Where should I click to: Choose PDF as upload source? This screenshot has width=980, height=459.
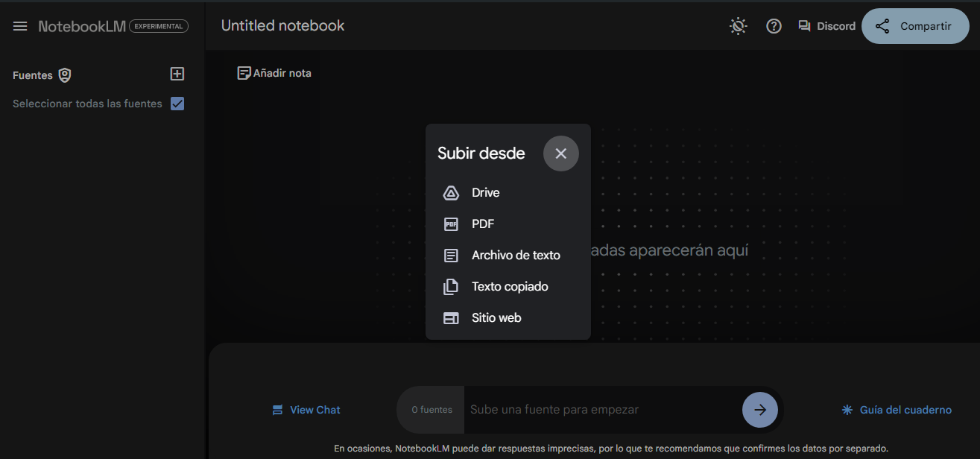[508, 224]
